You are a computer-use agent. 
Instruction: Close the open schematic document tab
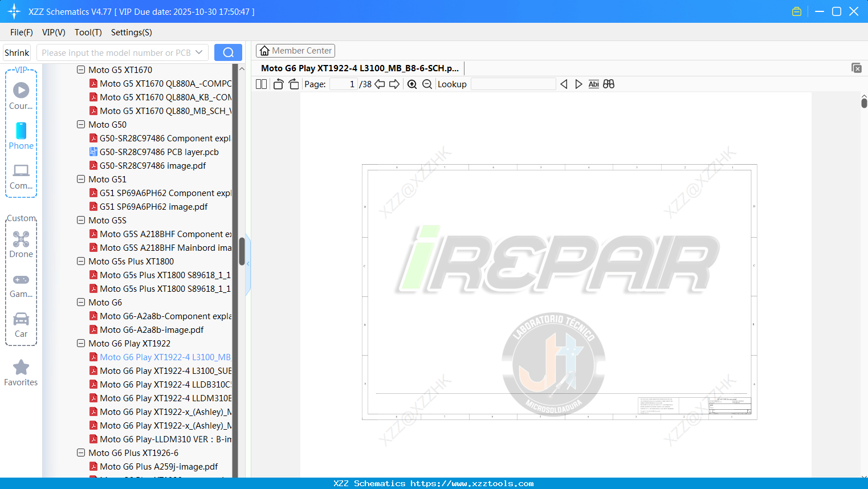tap(856, 68)
